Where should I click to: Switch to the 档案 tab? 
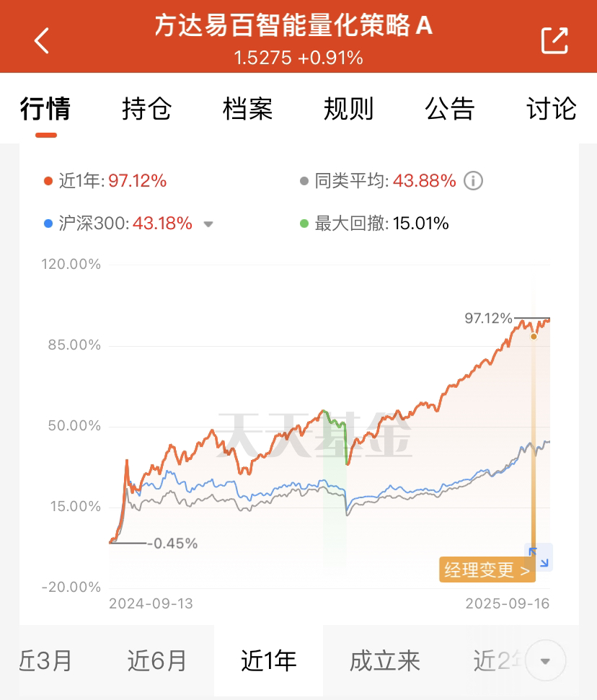click(248, 108)
